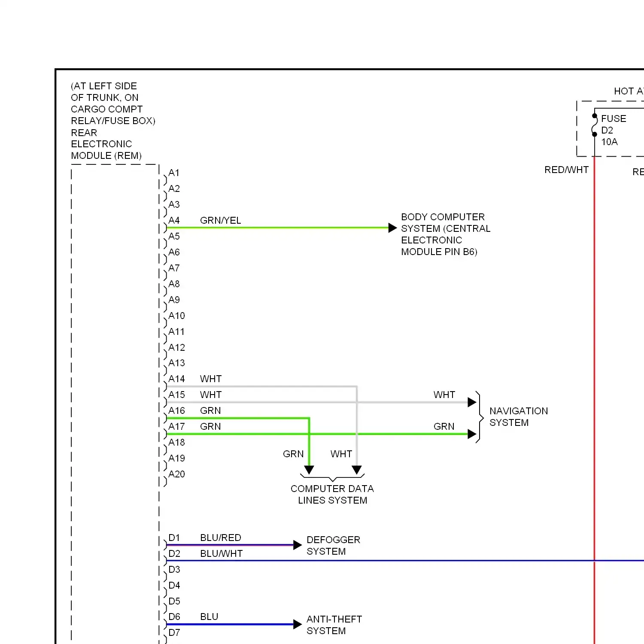The width and height of the screenshot is (644, 644).
Task: Click the A10 pin label
Action: click(x=176, y=316)
